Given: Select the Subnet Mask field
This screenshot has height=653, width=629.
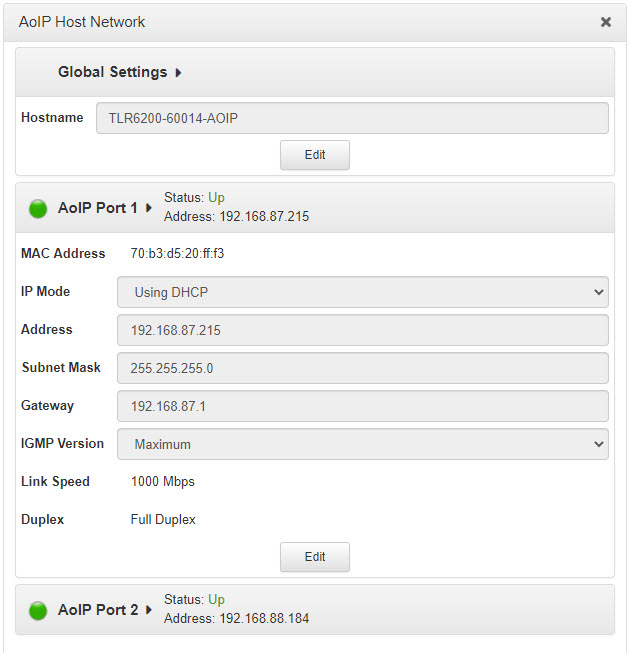Looking at the screenshot, I should pos(362,368).
